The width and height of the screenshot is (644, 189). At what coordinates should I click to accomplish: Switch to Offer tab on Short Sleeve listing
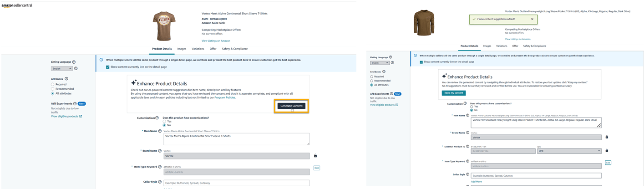click(x=213, y=49)
